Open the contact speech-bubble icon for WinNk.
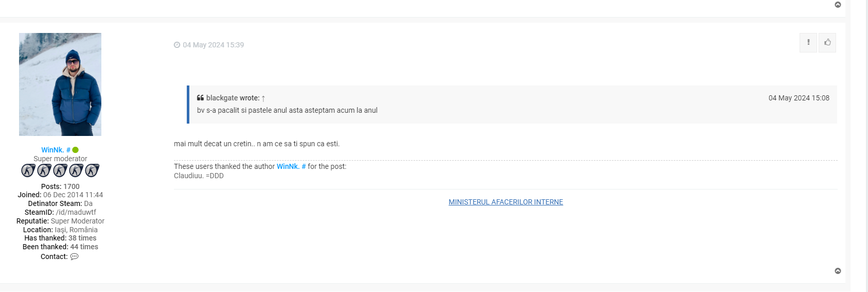 tap(75, 256)
